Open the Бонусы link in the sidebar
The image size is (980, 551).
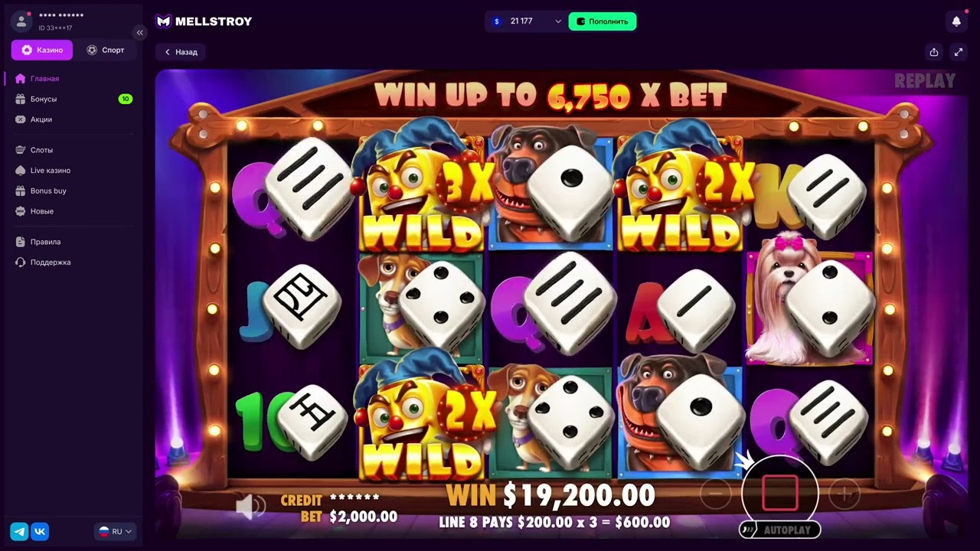point(43,99)
